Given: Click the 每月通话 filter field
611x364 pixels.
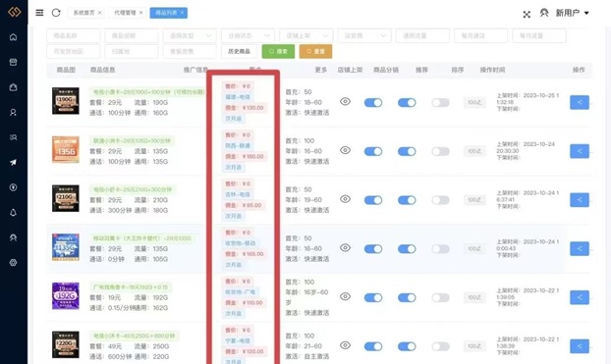Looking at the screenshot, I should click(481, 36).
